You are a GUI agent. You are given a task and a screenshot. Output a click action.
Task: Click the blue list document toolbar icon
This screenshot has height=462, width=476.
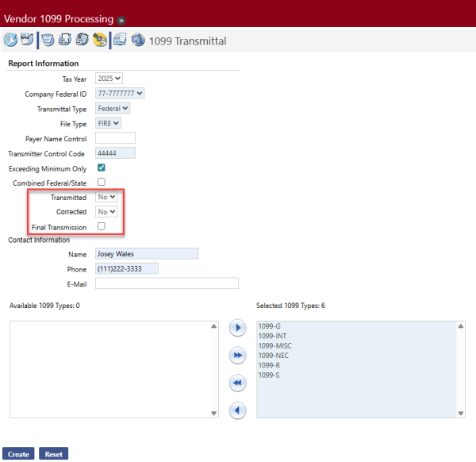(48, 40)
